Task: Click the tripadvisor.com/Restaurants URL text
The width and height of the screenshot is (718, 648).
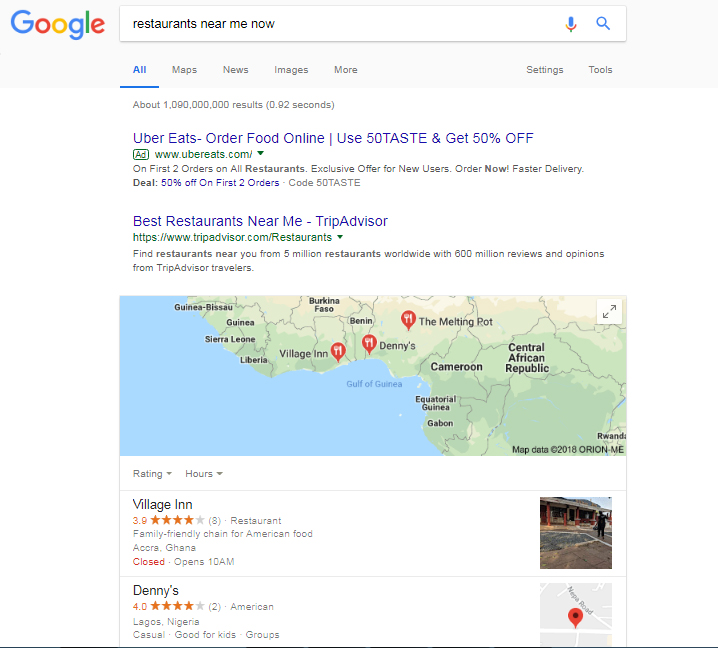Action: (232, 237)
